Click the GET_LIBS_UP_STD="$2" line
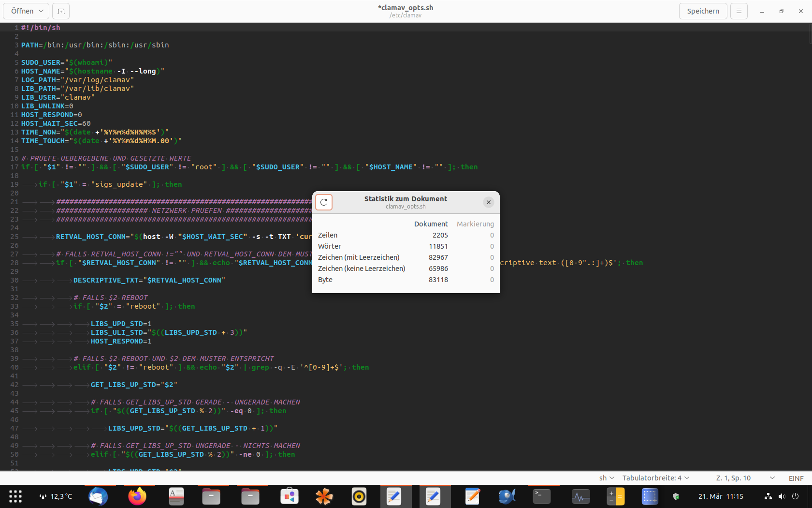Image resolution: width=812 pixels, height=508 pixels. [x=134, y=385]
